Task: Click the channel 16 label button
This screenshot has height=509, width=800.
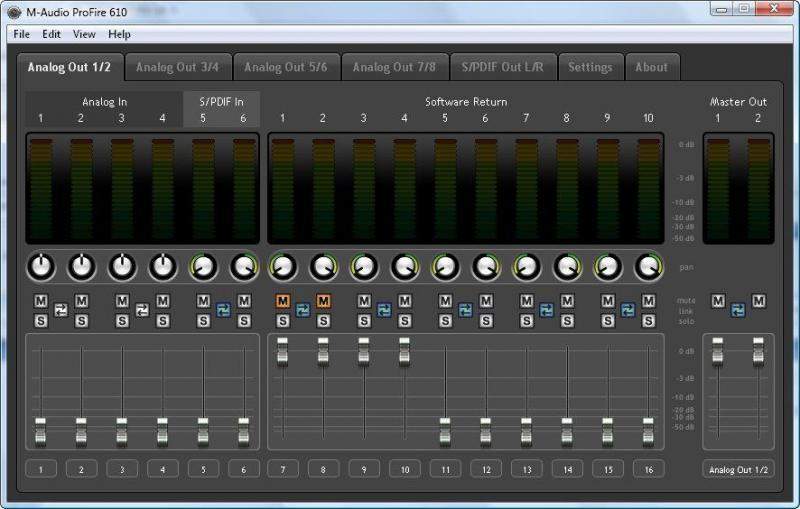Action: [x=648, y=469]
